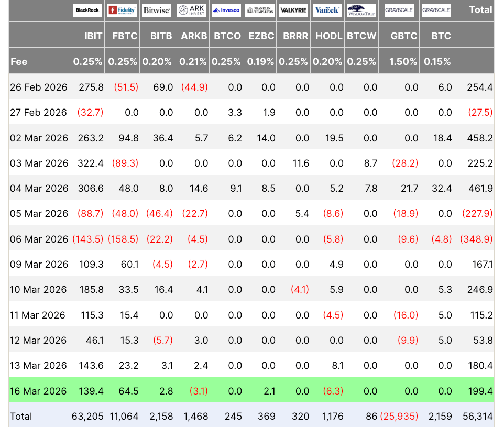The image size is (504, 427).
Task: Select the 16 Mar 2026 date cell
Action: click(38, 391)
